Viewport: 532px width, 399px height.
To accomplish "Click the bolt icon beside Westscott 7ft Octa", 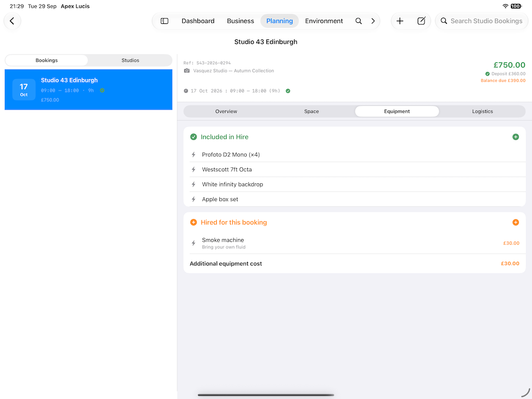I will (193, 170).
